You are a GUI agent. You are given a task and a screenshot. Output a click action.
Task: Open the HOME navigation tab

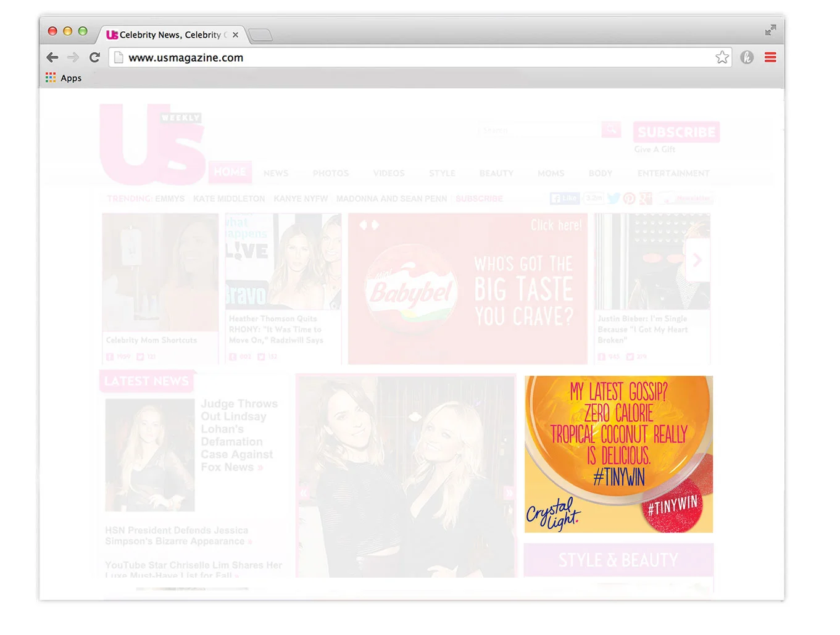230,172
